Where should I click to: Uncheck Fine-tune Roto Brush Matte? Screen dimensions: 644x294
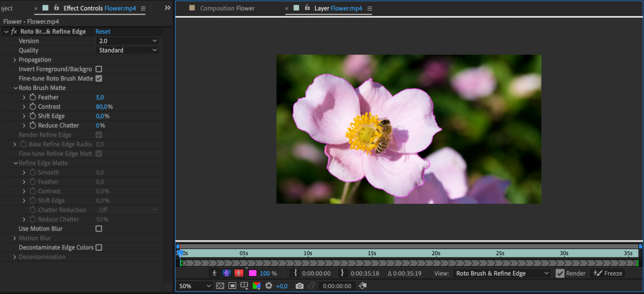(99, 78)
